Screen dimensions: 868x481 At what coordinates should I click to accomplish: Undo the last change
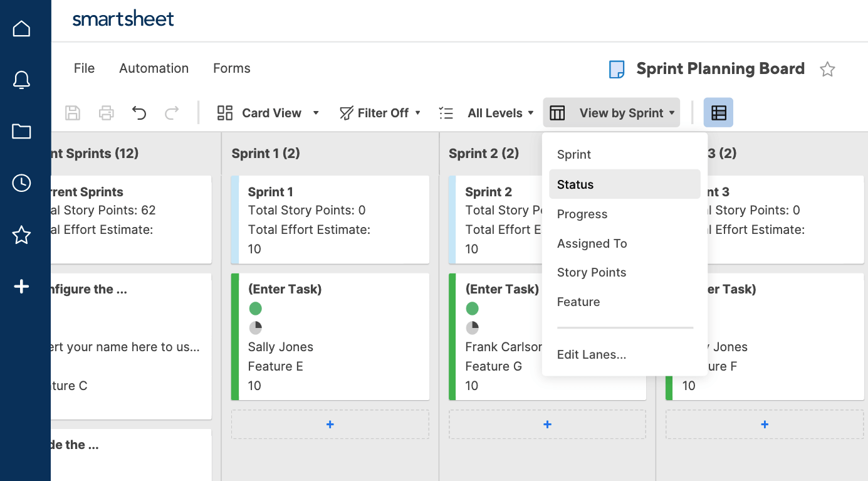click(x=139, y=112)
